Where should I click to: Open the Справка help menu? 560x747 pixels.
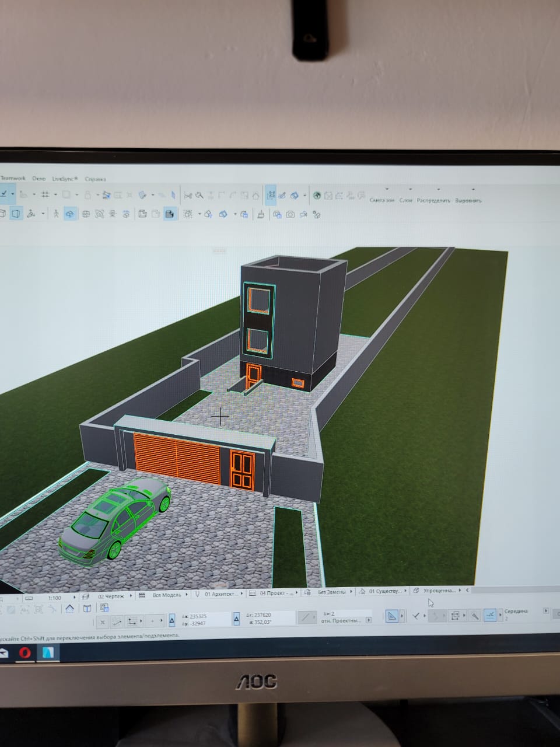point(96,179)
